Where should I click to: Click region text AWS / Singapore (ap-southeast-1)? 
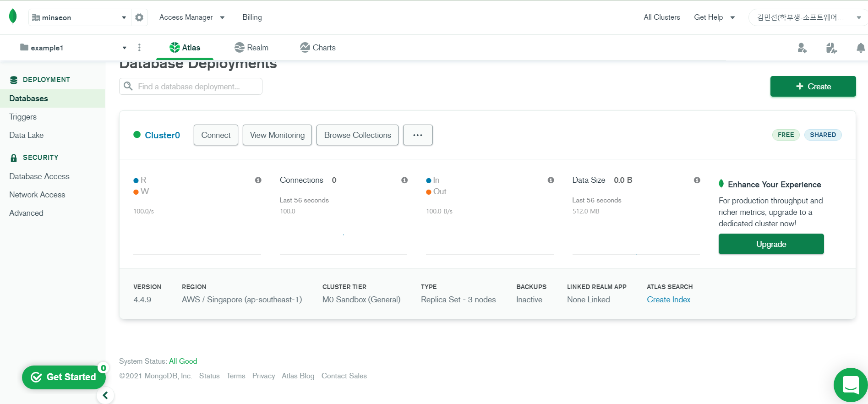[x=242, y=300]
